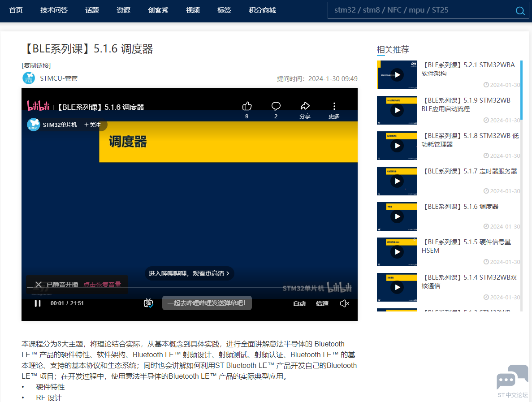The width and height of the screenshot is (532, 402).
Task: Open link 5.1.4 STM32WB双核通信
Action: (470, 281)
